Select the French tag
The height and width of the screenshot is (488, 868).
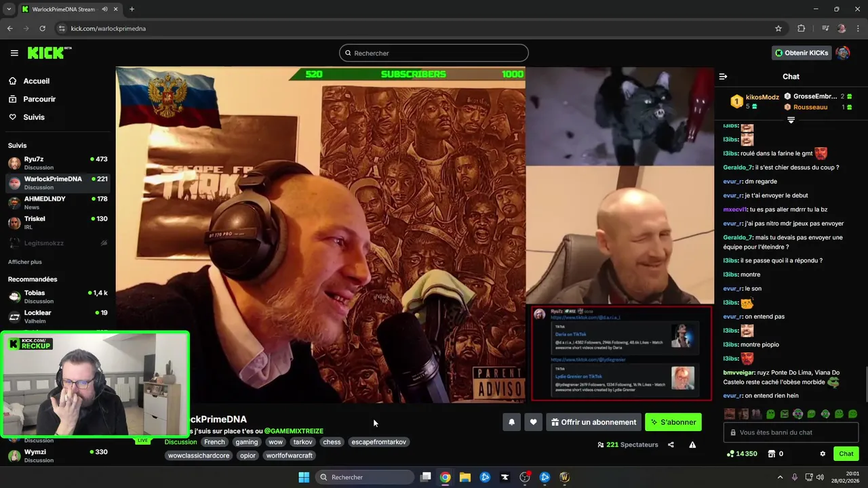[214, 442]
